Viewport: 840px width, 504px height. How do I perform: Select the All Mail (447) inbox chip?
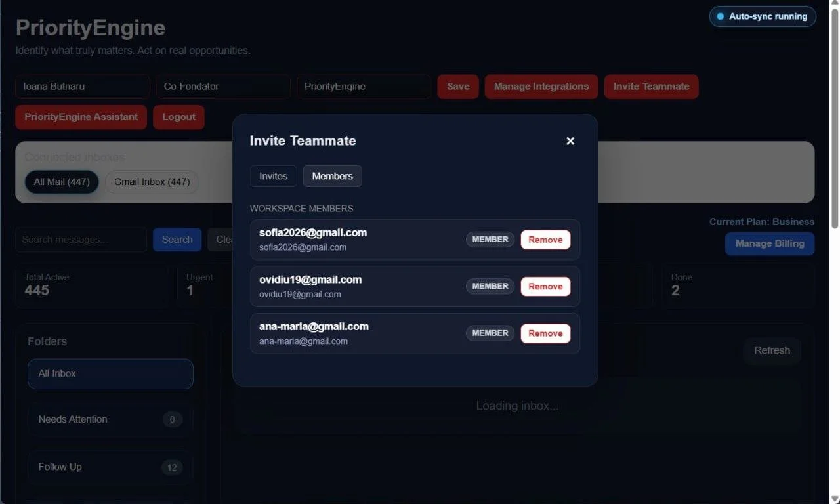pyautogui.click(x=62, y=182)
